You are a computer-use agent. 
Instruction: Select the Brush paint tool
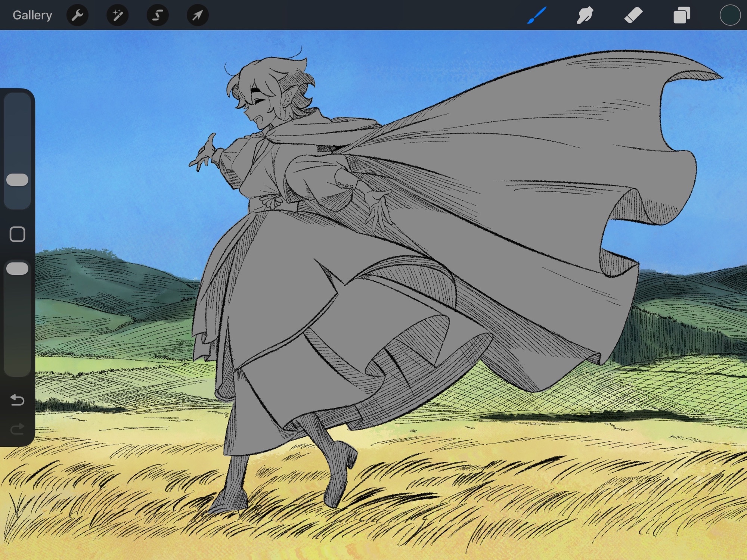click(x=537, y=15)
